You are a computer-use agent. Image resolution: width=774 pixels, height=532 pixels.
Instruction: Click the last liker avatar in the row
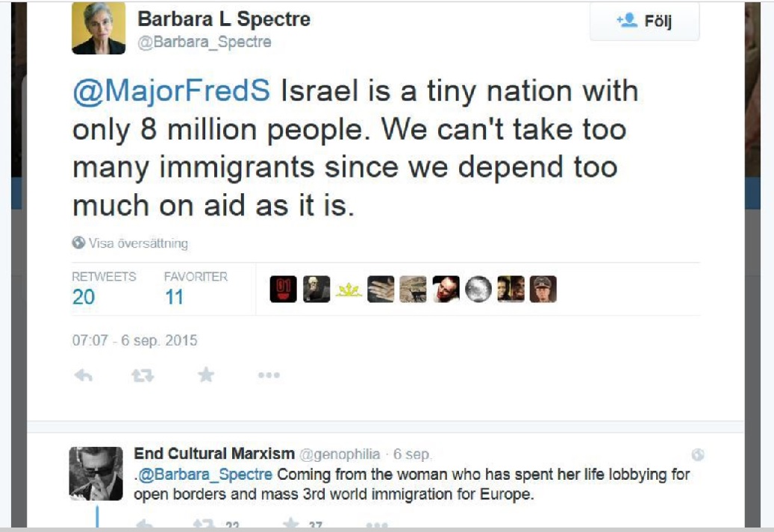[x=543, y=290]
